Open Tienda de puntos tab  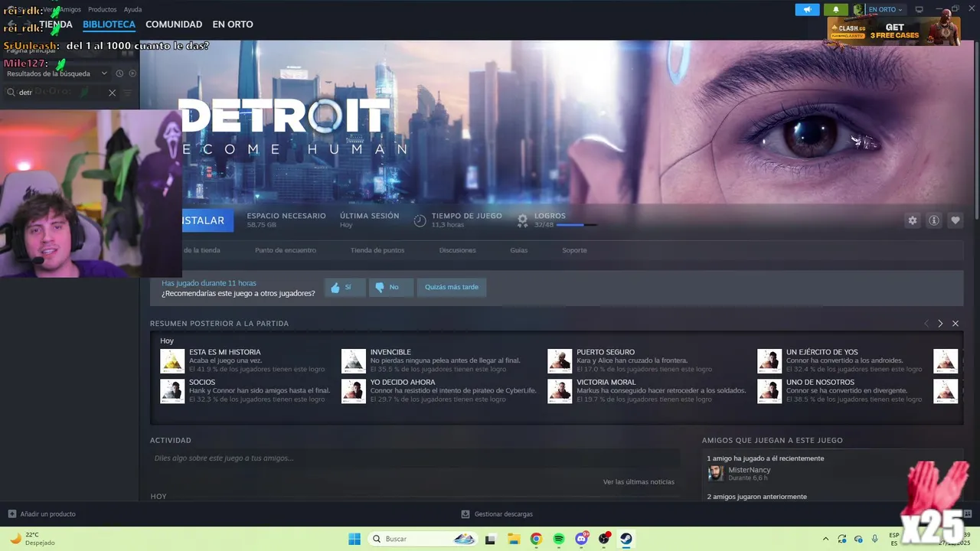[377, 250]
